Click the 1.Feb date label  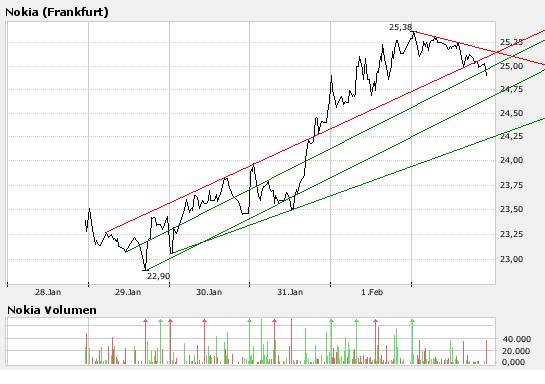(372, 292)
